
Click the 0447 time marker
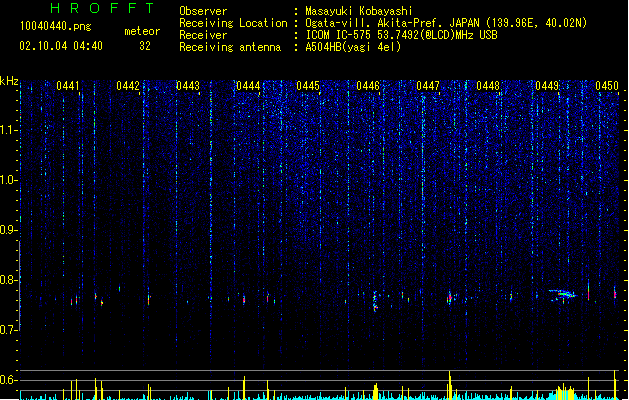coord(428,86)
